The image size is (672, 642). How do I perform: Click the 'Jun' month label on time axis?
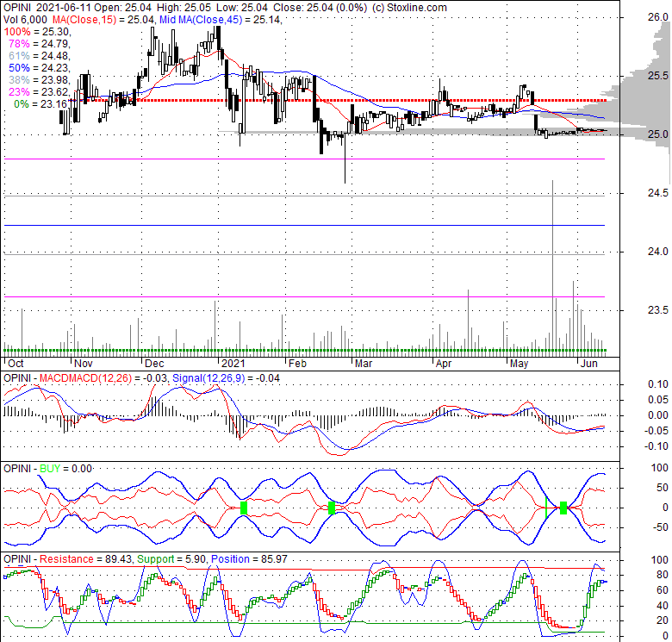pos(588,364)
